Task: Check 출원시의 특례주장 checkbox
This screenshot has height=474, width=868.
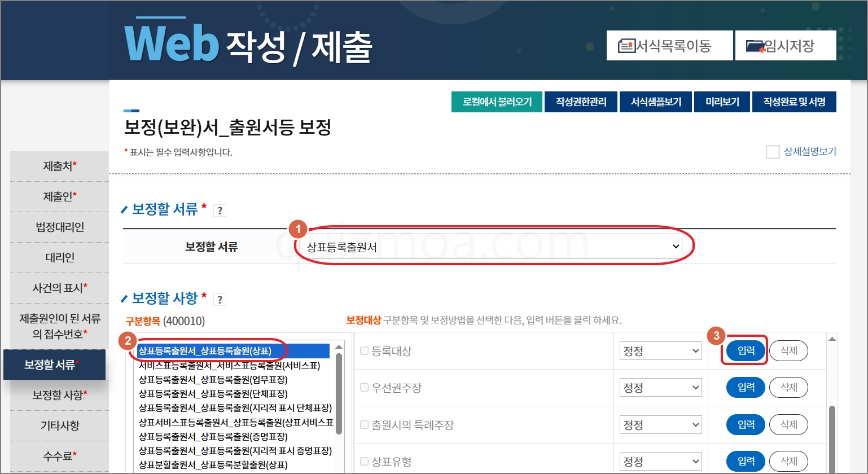Action: click(364, 424)
